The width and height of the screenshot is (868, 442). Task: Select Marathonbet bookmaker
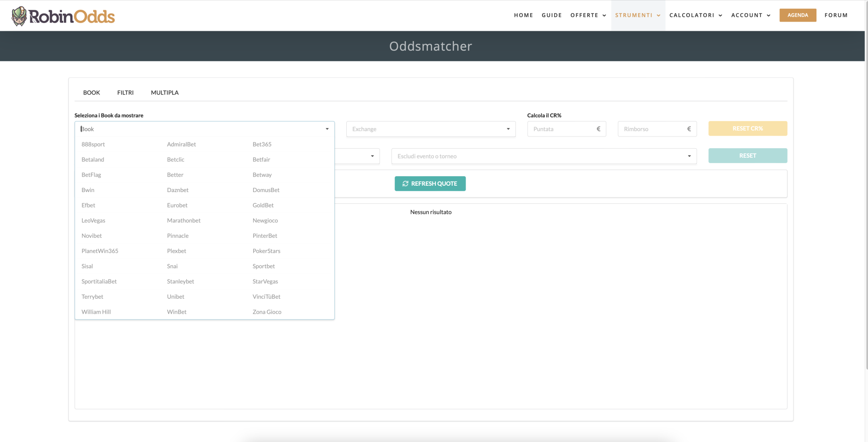pos(184,221)
